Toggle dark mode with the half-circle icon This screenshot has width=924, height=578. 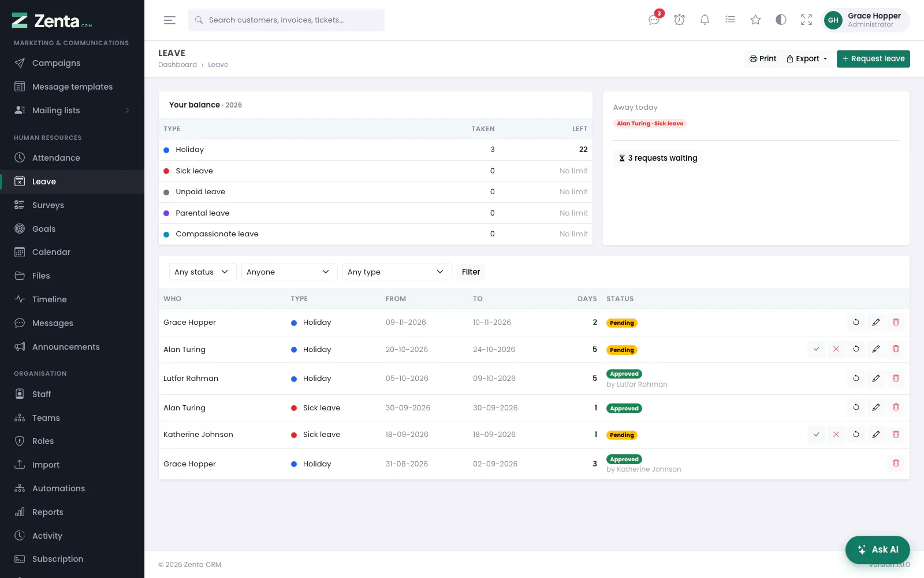(781, 20)
